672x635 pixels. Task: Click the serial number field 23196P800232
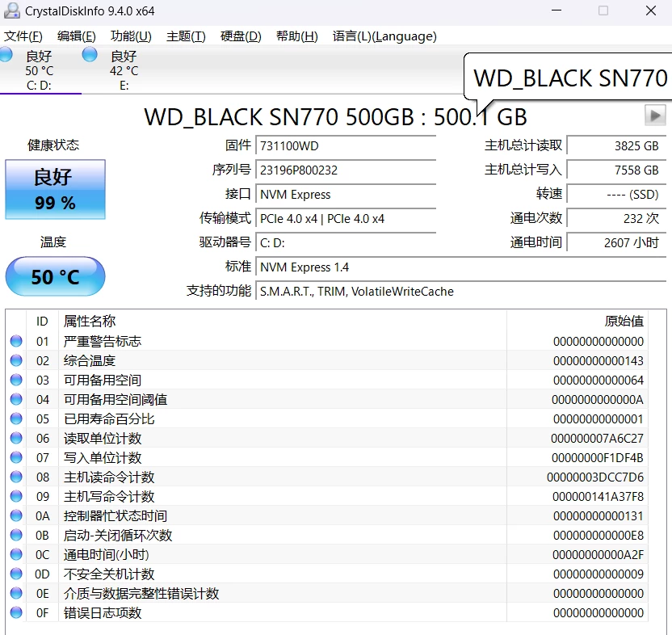[x=346, y=170]
